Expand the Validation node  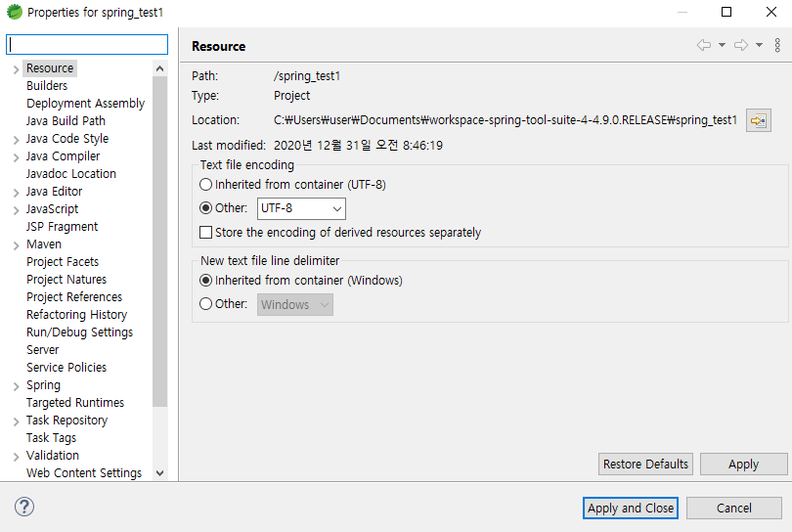[x=17, y=457]
